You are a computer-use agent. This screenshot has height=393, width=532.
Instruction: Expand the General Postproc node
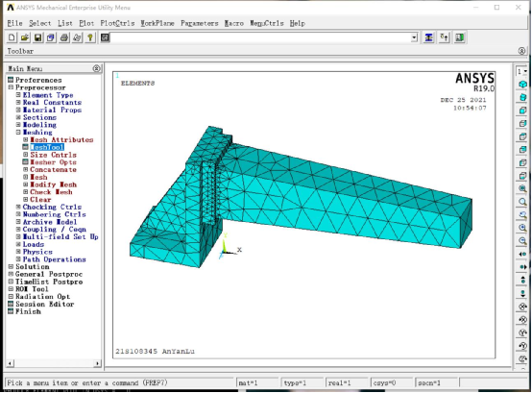[x=11, y=274]
